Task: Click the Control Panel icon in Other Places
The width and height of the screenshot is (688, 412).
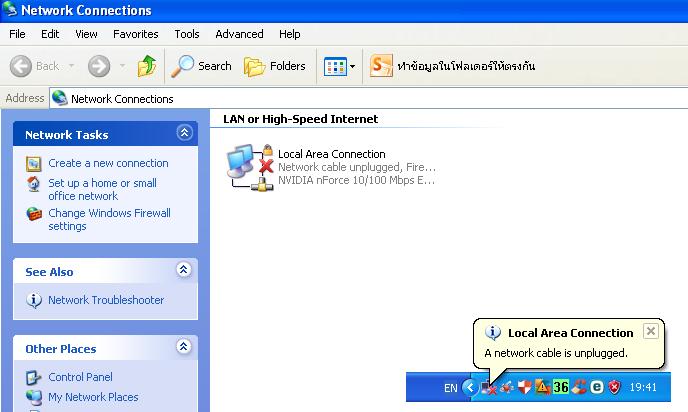Action: click(x=33, y=377)
